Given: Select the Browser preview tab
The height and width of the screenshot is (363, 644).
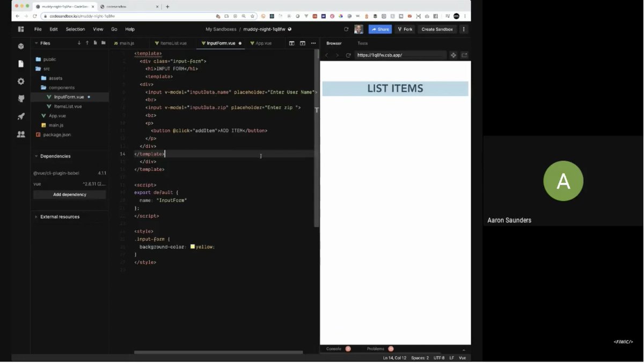Looking at the screenshot, I should 334,43.
